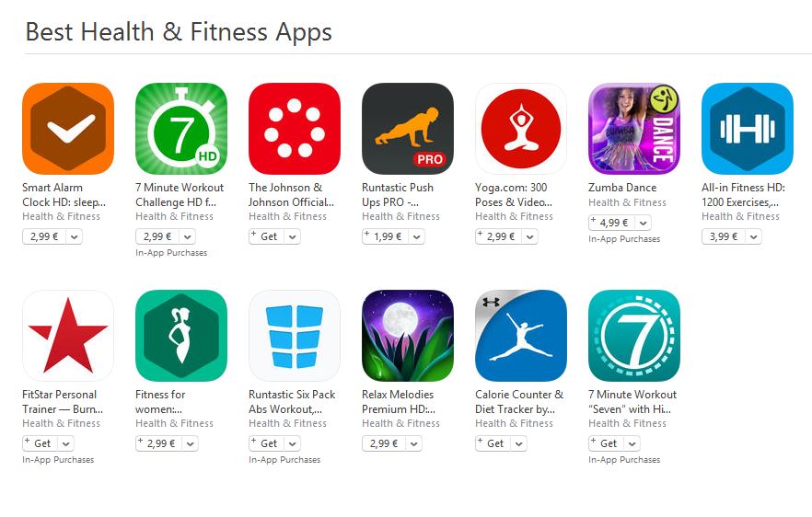The width and height of the screenshot is (812, 517).
Task: Buy Smart Alarm Clock HD for 2,99 €
Action: [x=44, y=236]
